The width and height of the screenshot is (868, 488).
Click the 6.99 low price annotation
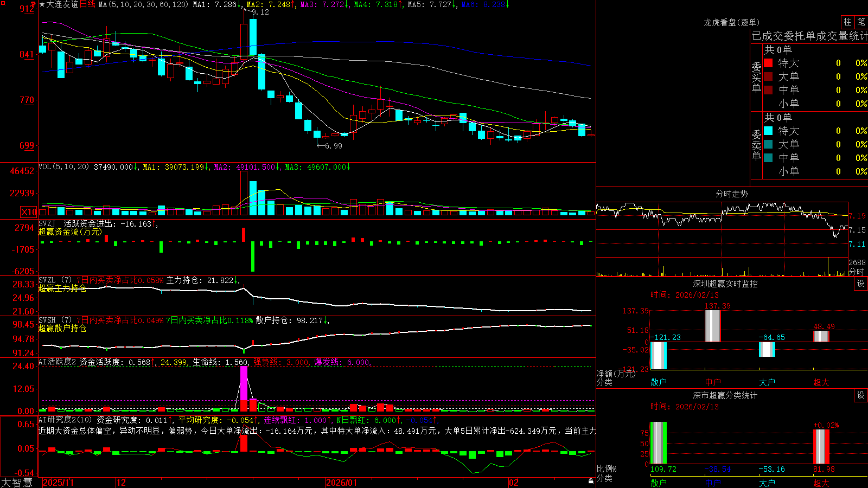333,146
